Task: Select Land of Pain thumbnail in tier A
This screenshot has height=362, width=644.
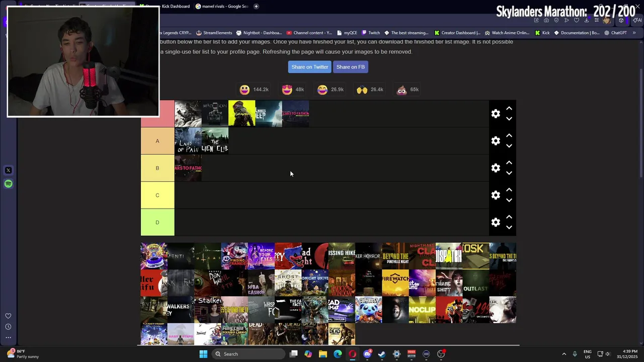Action: coord(188,141)
